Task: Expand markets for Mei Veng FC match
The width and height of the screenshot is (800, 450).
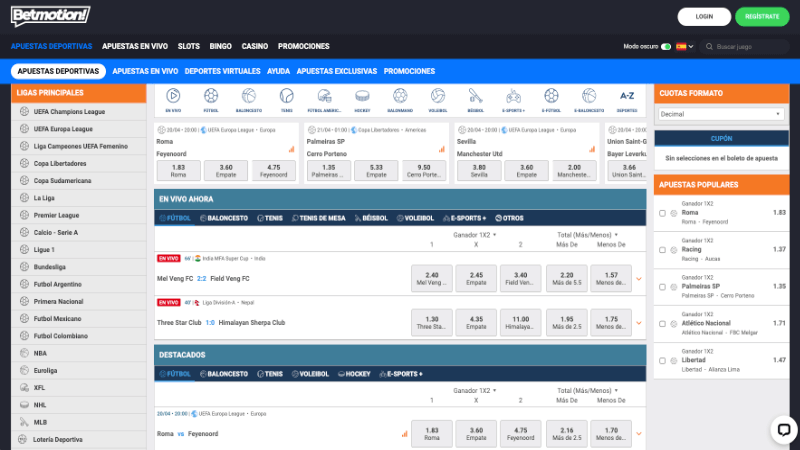Action: coord(639,279)
